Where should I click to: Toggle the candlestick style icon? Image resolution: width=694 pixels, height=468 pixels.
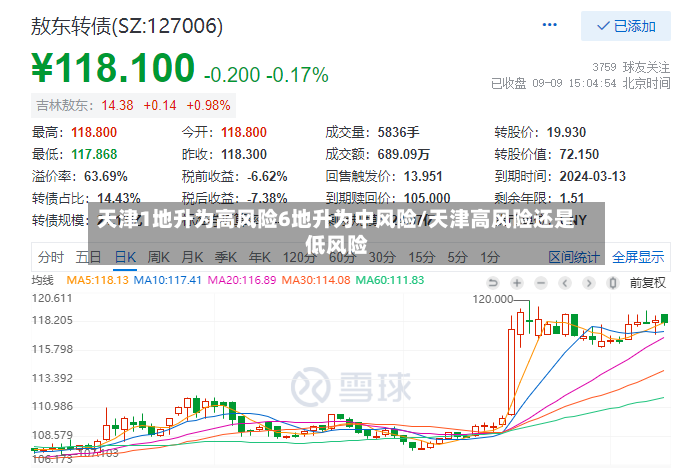[613, 282]
